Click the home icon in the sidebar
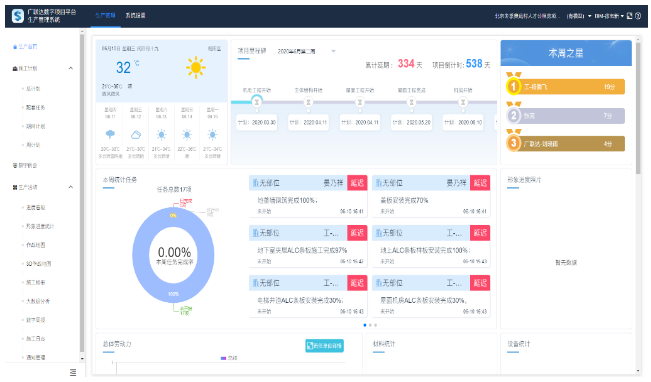 (x=15, y=47)
